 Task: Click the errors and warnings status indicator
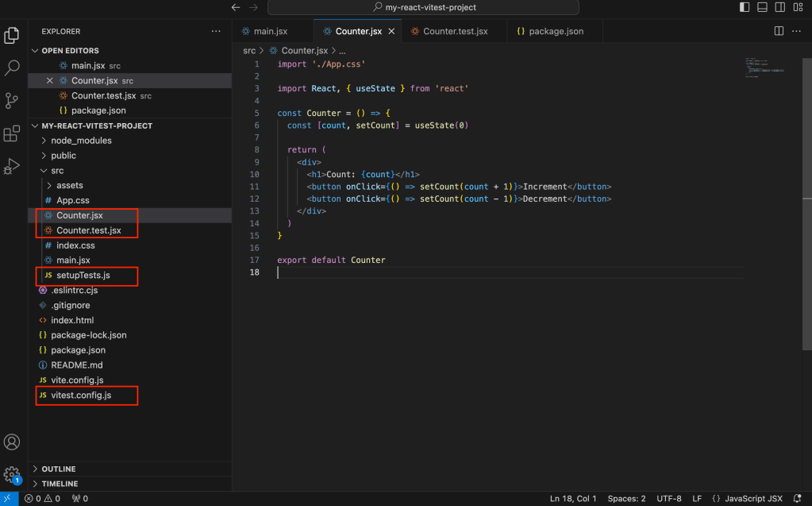click(x=42, y=499)
